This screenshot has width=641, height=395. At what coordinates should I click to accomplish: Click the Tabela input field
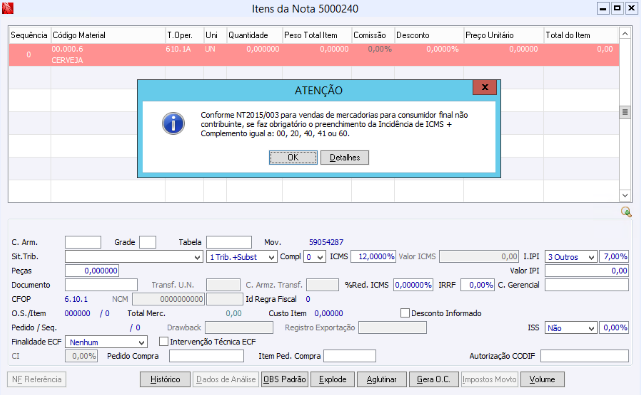click(229, 242)
